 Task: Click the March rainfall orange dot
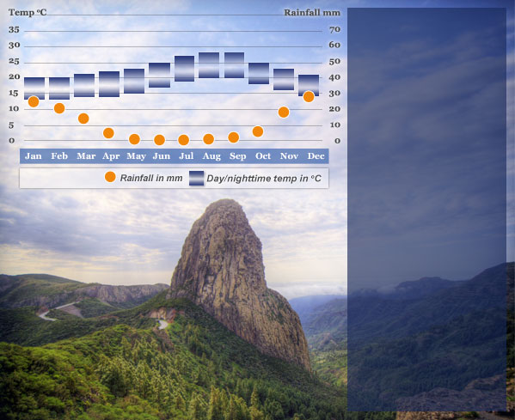coord(83,119)
